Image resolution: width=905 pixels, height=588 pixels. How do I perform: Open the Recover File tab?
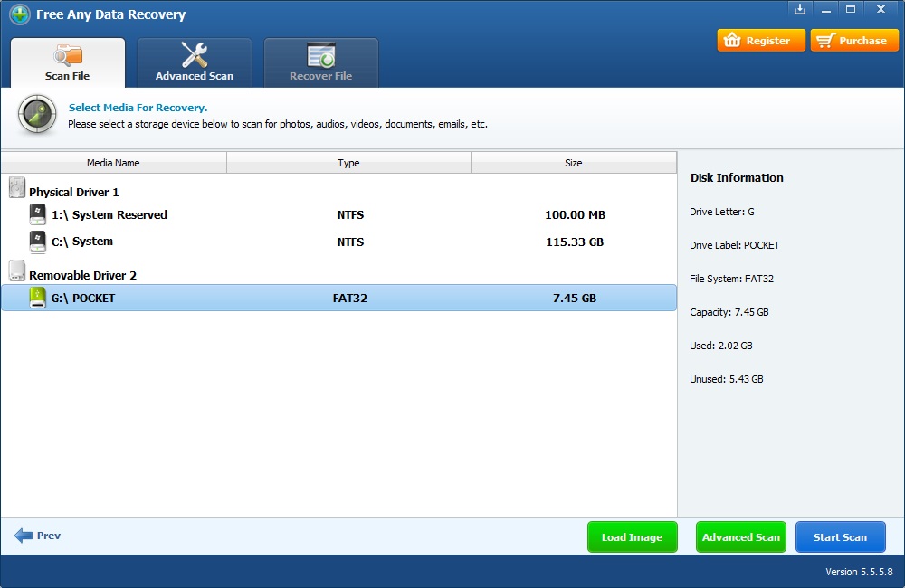coord(321,62)
